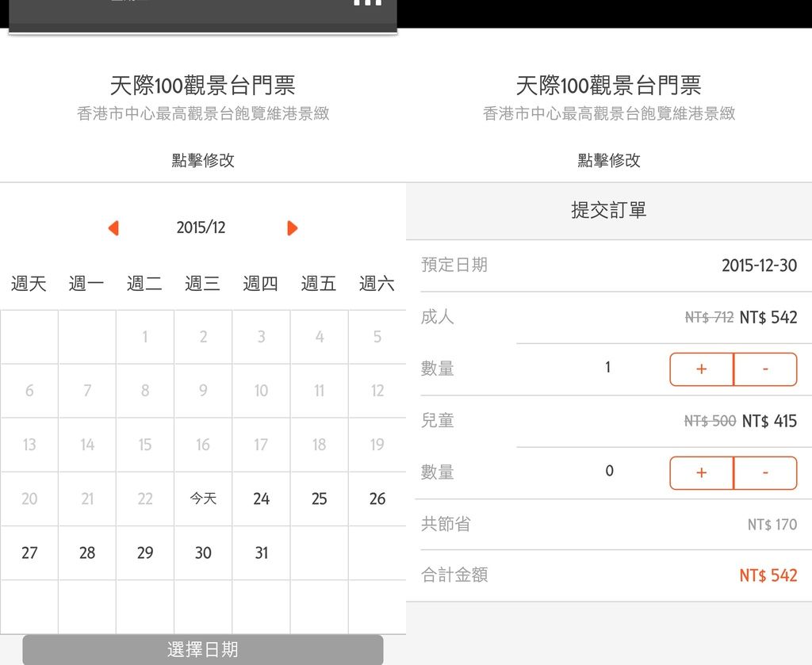
Task: Click the 2015-12-30 booking date field
Action: tap(609, 266)
